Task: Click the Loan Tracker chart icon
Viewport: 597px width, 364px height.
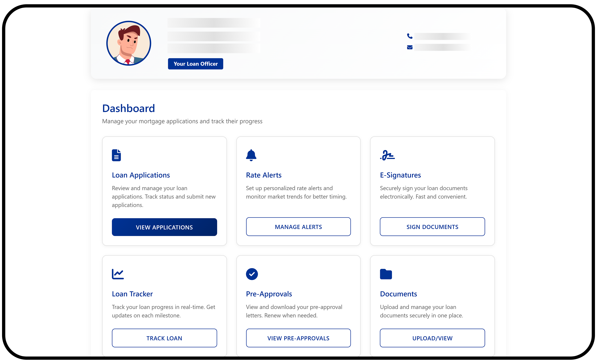Action: (x=118, y=274)
